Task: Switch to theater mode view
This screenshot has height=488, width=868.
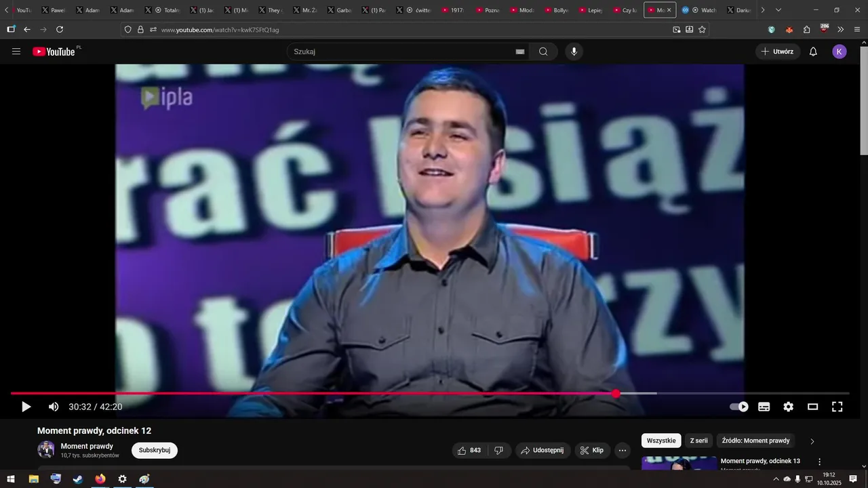Action: [x=812, y=407]
